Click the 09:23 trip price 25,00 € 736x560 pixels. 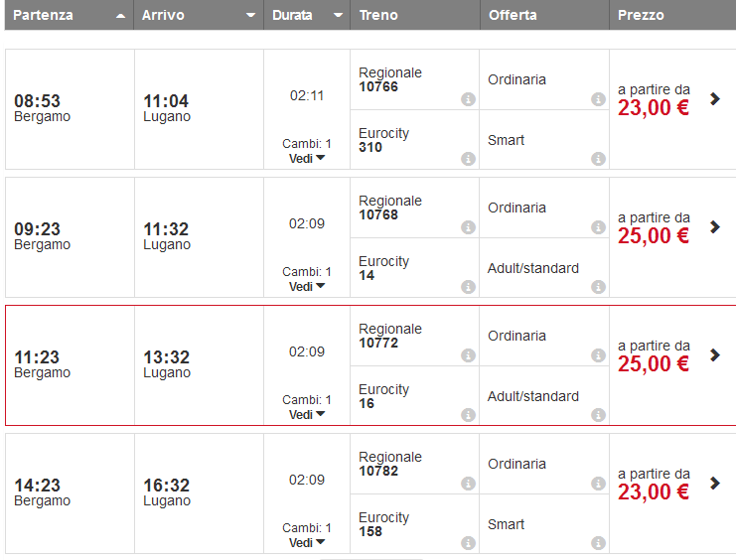point(654,236)
